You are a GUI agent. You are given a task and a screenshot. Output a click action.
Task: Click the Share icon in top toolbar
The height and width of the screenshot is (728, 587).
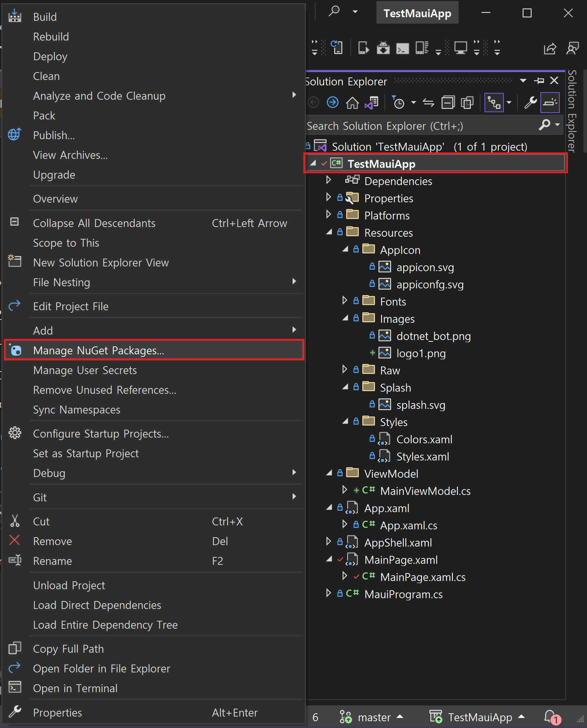click(x=550, y=48)
